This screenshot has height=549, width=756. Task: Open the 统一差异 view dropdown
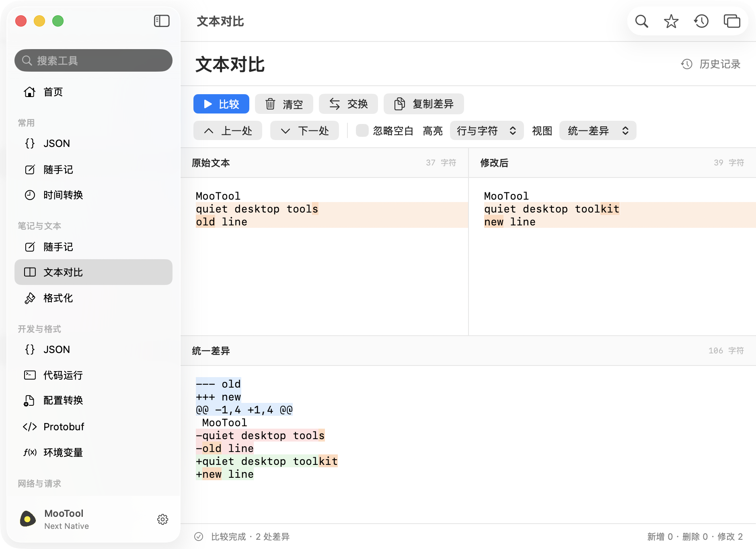(x=598, y=130)
